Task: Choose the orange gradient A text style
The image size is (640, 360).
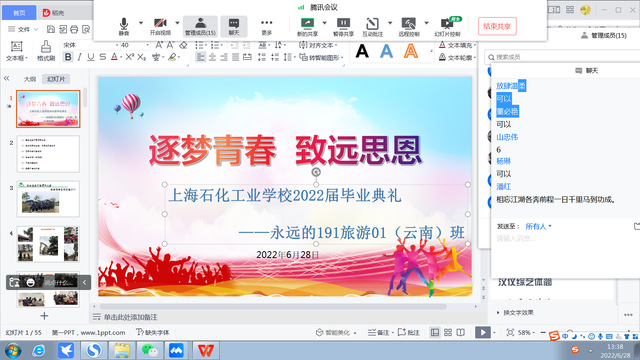Action: [x=411, y=51]
